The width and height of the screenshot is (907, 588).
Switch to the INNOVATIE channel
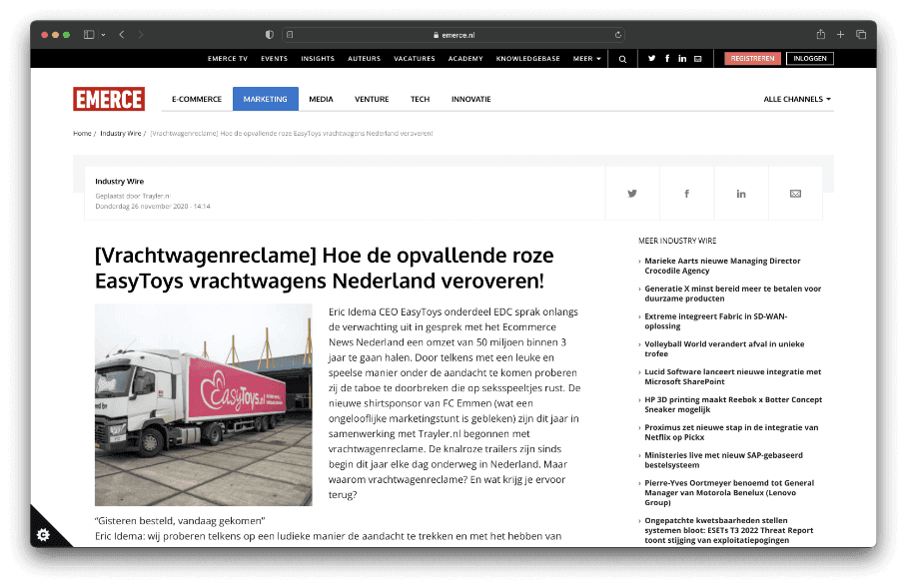tap(470, 99)
